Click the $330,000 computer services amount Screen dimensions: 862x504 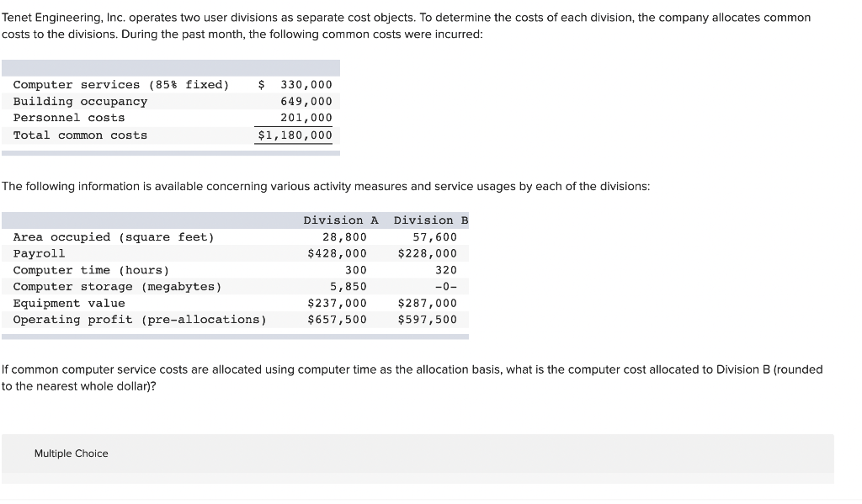click(x=310, y=84)
